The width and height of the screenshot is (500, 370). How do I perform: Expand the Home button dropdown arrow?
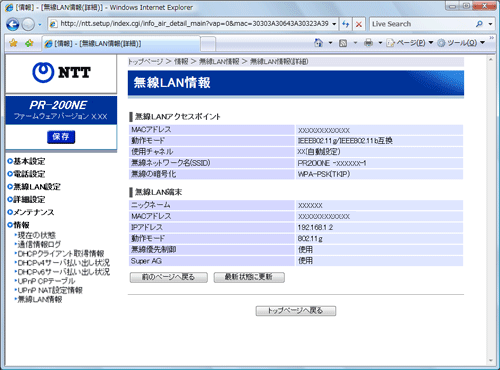point(330,43)
